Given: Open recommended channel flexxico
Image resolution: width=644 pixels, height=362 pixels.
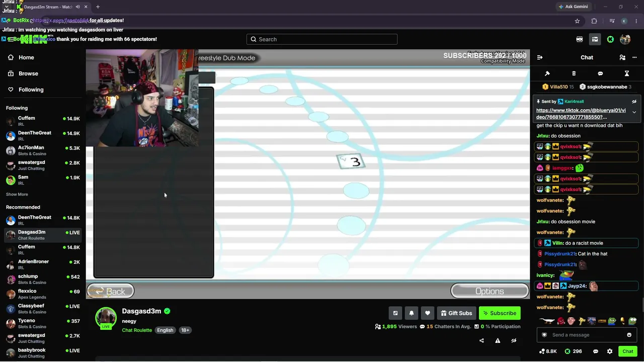Looking at the screenshot, I should point(43,294).
